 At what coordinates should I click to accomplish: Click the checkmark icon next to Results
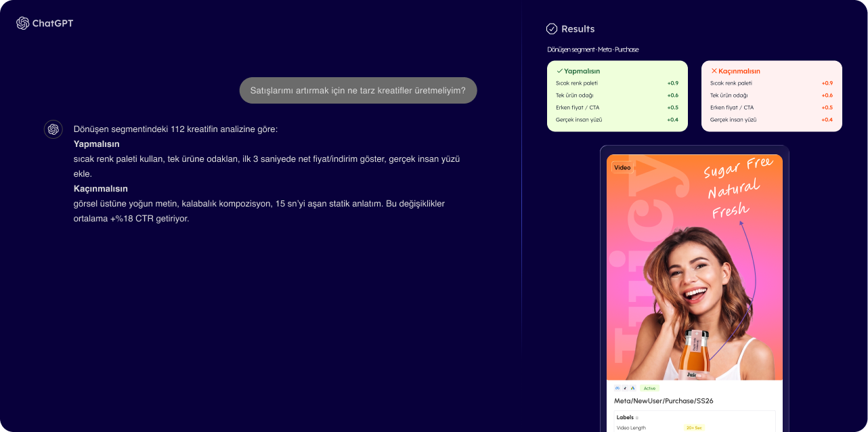[552, 29]
